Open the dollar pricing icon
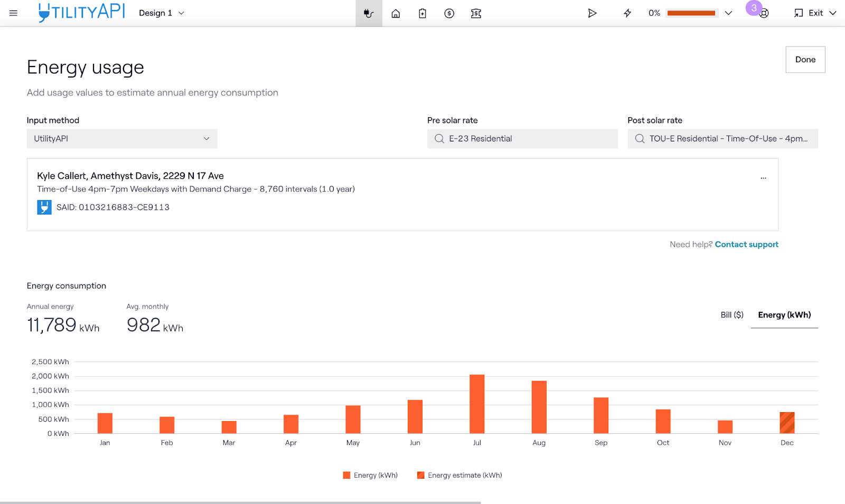This screenshot has height=504, width=845. pos(449,13)
